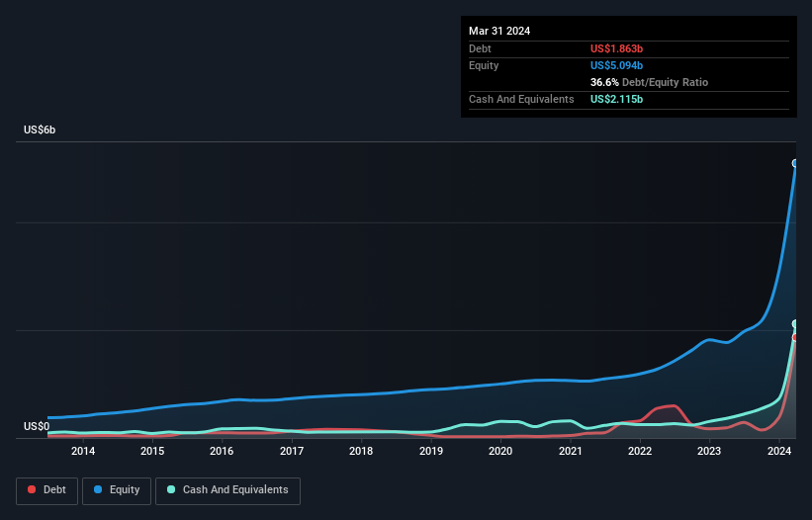The width and height of the screenshot is (812, 520).
Task: Select the 2023 x-axis label
Action: tap(709, 451)
